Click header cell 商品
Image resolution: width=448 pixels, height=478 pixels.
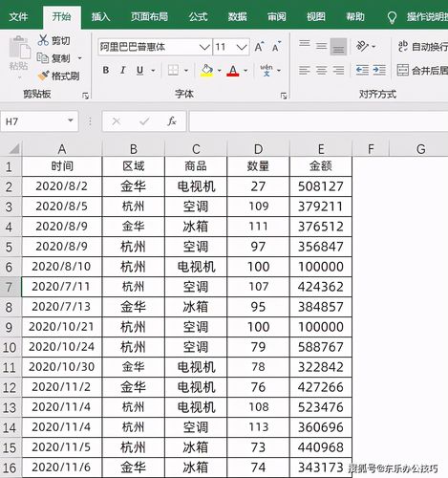196,166
